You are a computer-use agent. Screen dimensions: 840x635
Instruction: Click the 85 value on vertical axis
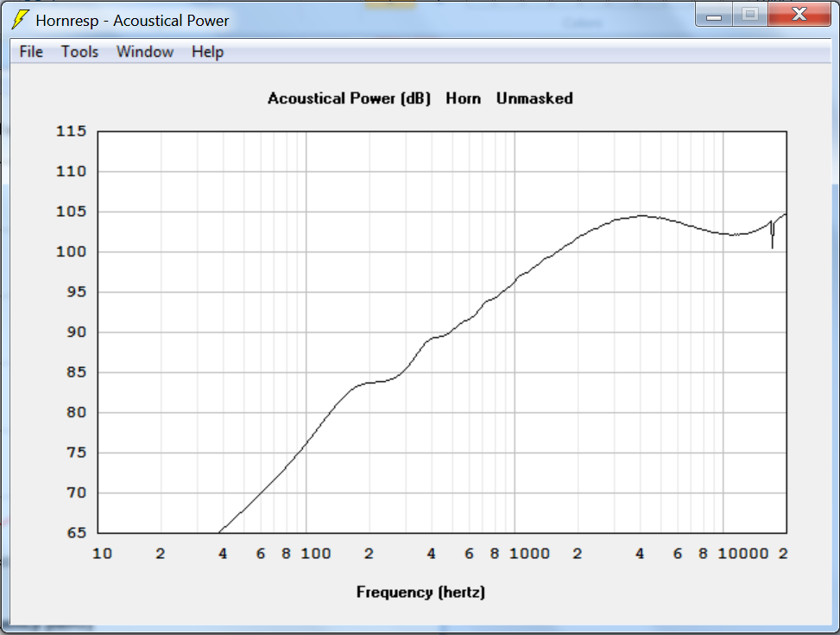[x=76, y=372]
